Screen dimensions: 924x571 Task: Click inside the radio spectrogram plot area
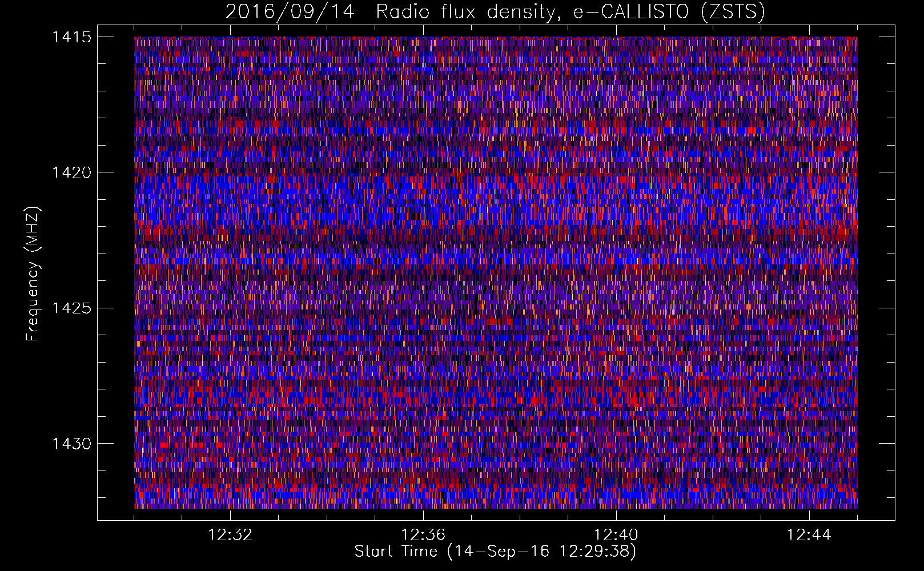pos(496,272)
